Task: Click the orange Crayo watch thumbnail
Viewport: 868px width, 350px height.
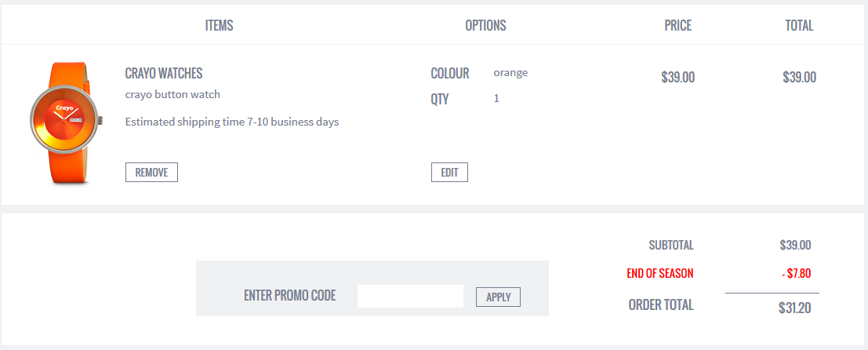Action: pos(66,123)
